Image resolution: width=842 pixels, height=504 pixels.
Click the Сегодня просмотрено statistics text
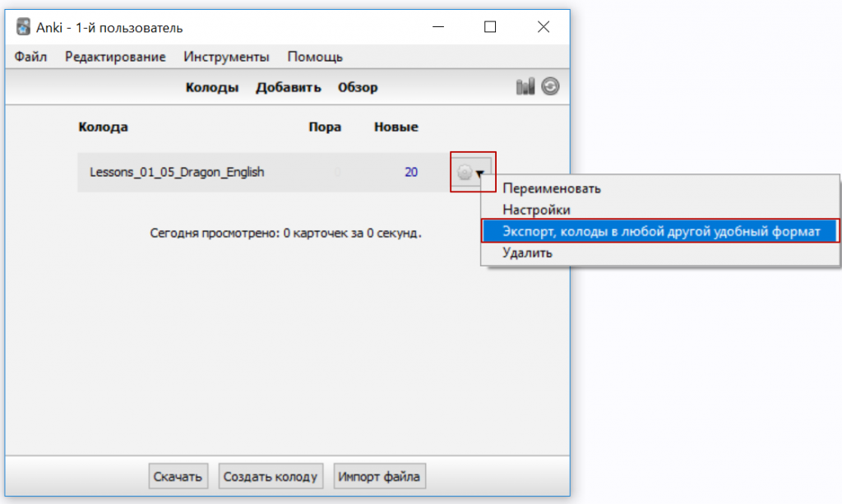[x=285, y=234]
